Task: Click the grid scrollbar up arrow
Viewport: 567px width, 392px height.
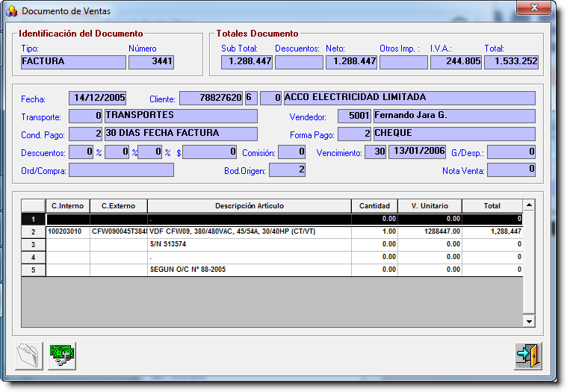Action: pos(529,205)
